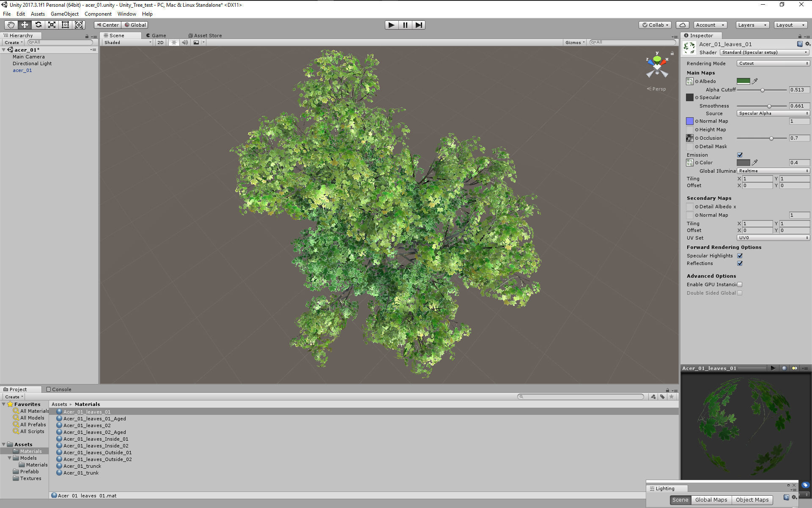Select the Scale tool

pyautogui.click(x=52, y=25)
